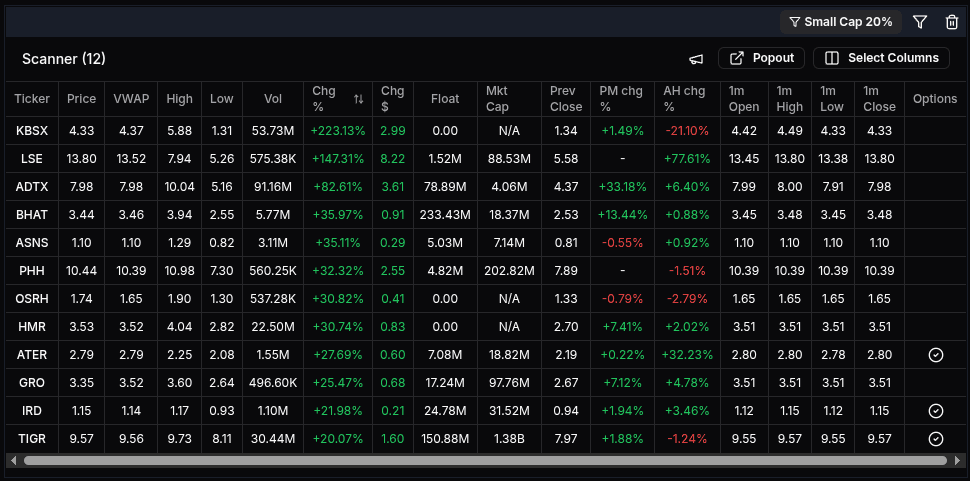Click the High column header
This screenshot has width=970, height=481.
point(179,99)
